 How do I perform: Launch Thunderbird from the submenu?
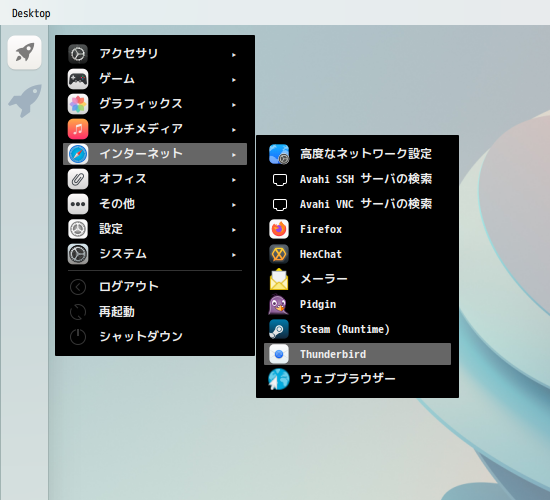(357, 354)
